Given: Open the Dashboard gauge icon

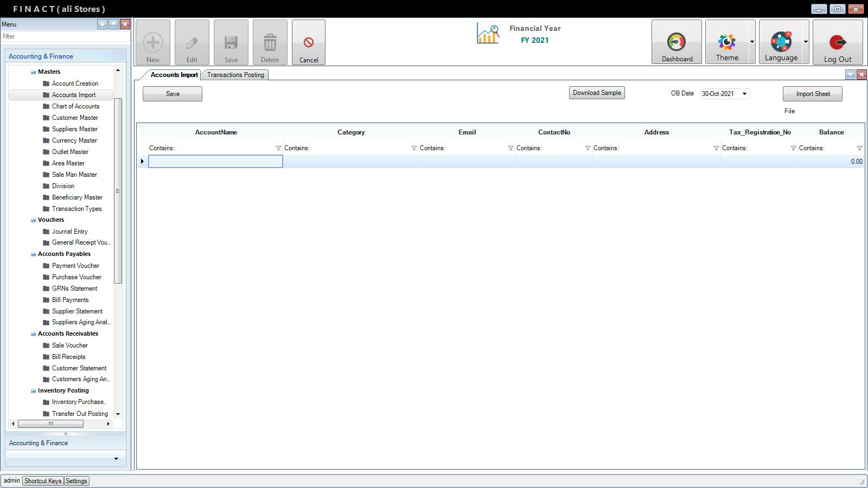Looking at the screenshot, I should pos(676,42).
